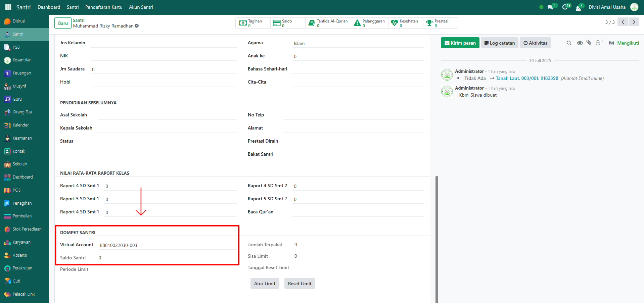Open the Tahfidz Al-Qur'an stat button

(x=328, y=23)
